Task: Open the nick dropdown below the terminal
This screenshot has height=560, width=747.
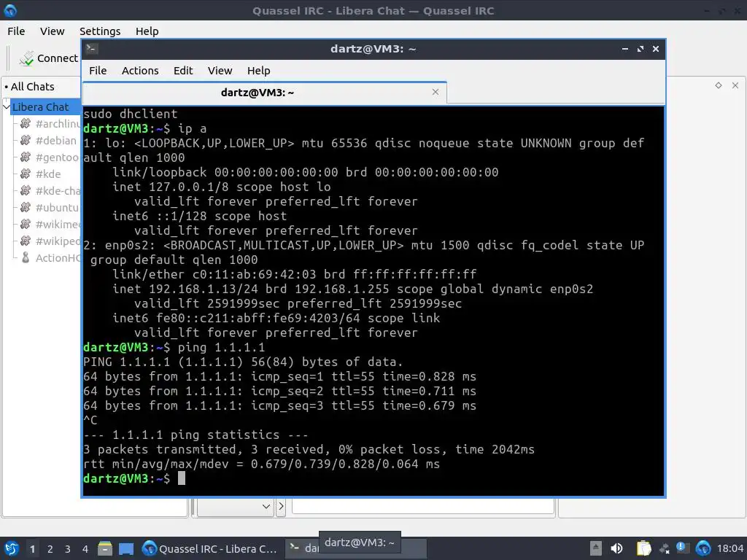Action: click(236, 507)
